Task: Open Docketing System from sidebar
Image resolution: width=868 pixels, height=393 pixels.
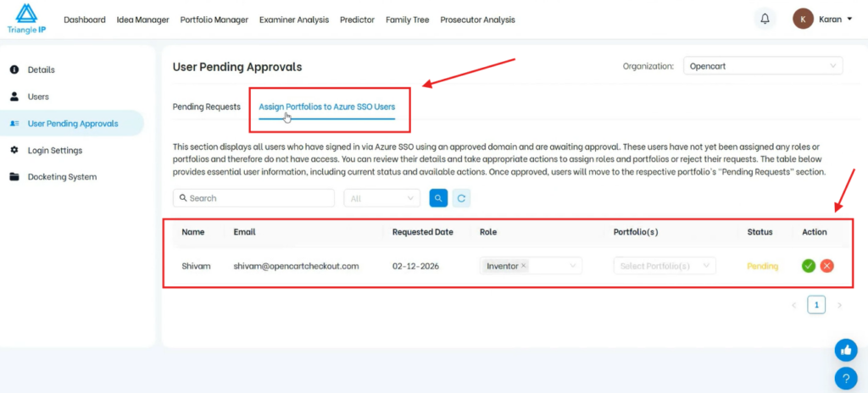Action: pos(62,177)
